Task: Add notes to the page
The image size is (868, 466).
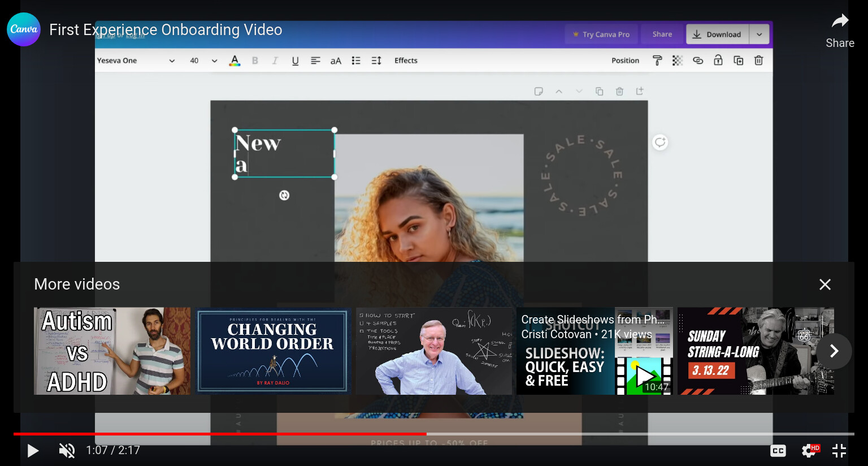Action: pos(539,92)
